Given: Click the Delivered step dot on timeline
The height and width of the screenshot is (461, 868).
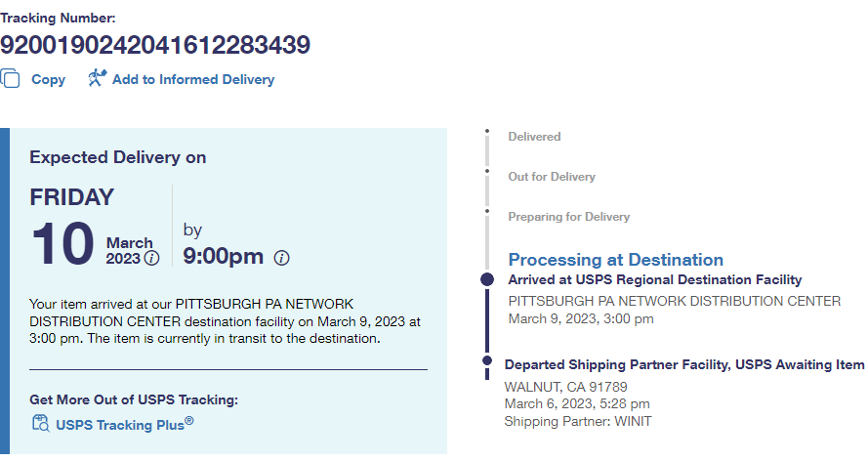Looking at the screenshot, I should (487, 131).
